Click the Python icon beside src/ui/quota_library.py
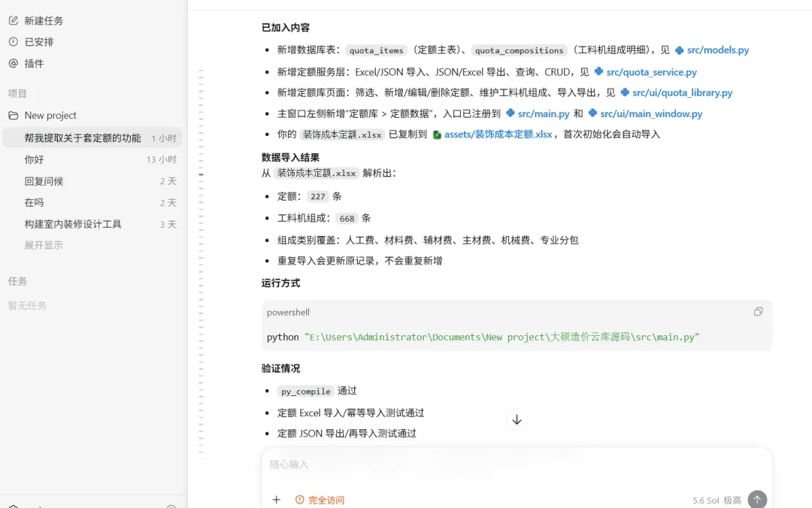812x508 pixels. tap(625, 92)
